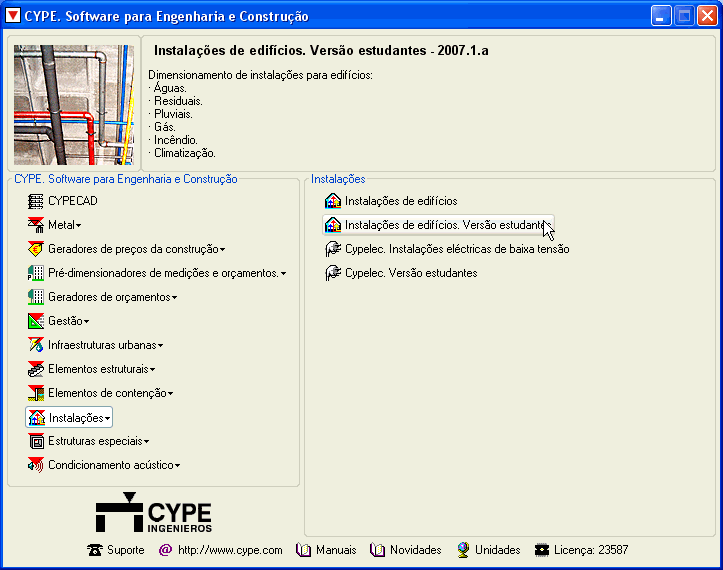Expand Pré-dimensionadores de medições dropdown arrow
Viewport: 723px width, 570px height.
coord(283,273)
